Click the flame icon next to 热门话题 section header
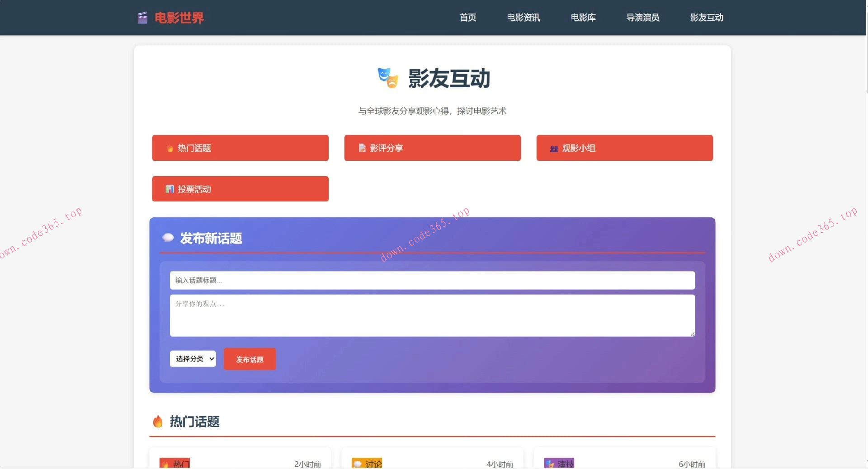Image resolution: width=868 pixels, height=469 pixels. pos(157,422)
